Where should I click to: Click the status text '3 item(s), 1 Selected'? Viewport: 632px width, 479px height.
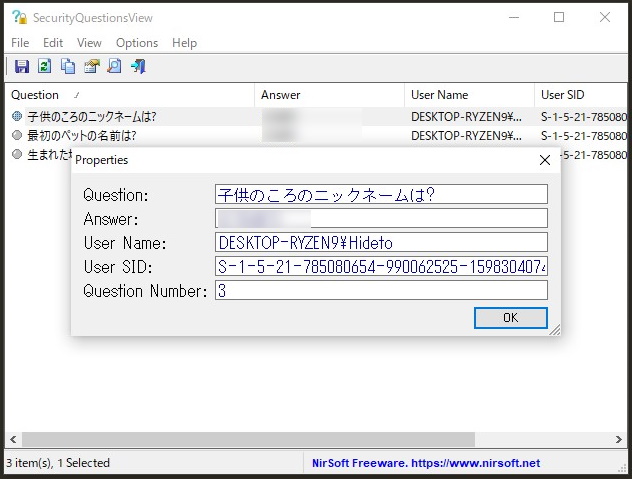point(58,463)
